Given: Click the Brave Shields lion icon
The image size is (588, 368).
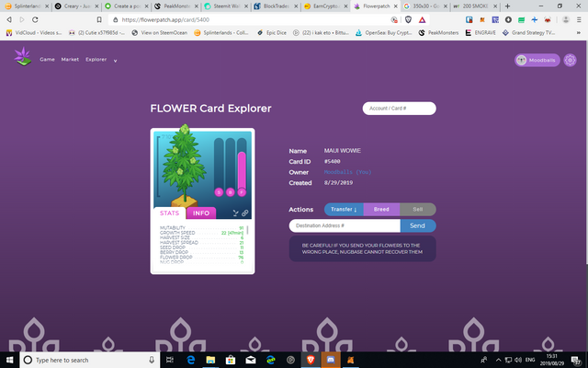Looking at the screenshot, I should pyautogui.click(x=408, y=19).
